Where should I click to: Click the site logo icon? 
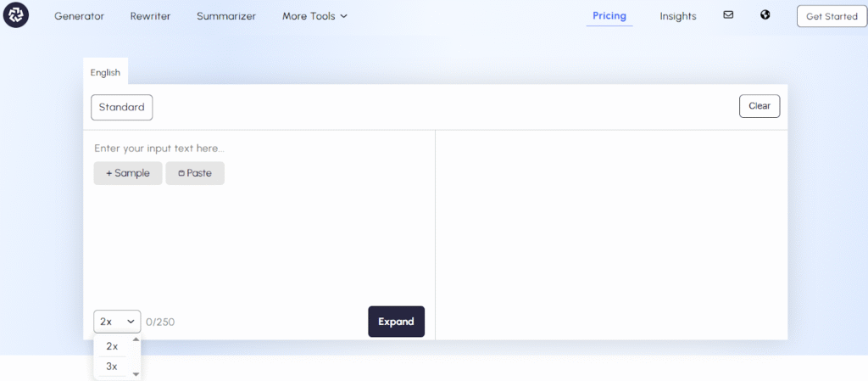[x=15, y=15]
